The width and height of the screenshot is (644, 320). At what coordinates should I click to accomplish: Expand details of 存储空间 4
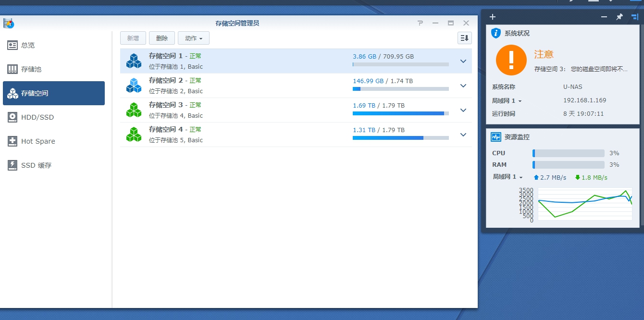pos(463,135)
